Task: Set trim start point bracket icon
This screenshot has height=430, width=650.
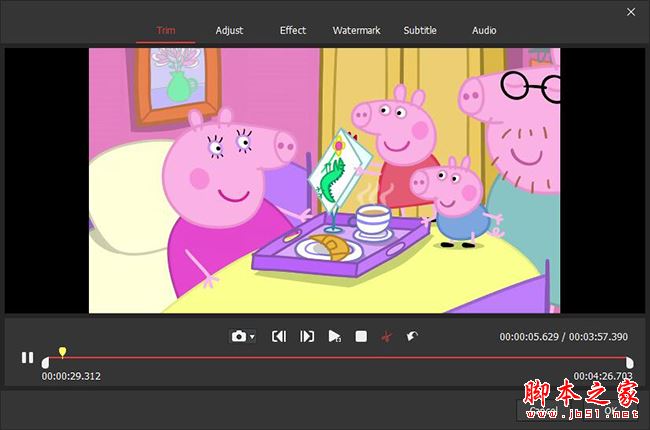Action: [x=279, y=336]
